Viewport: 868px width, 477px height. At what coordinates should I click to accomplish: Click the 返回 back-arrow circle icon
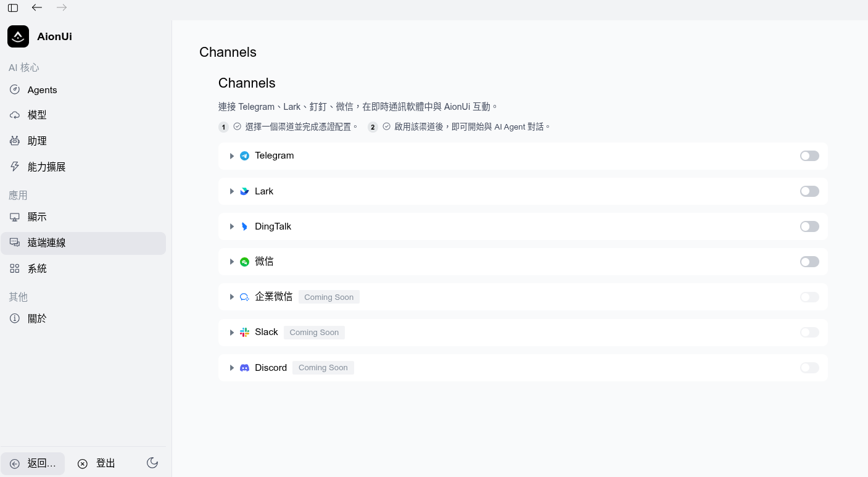click(15, 463)
